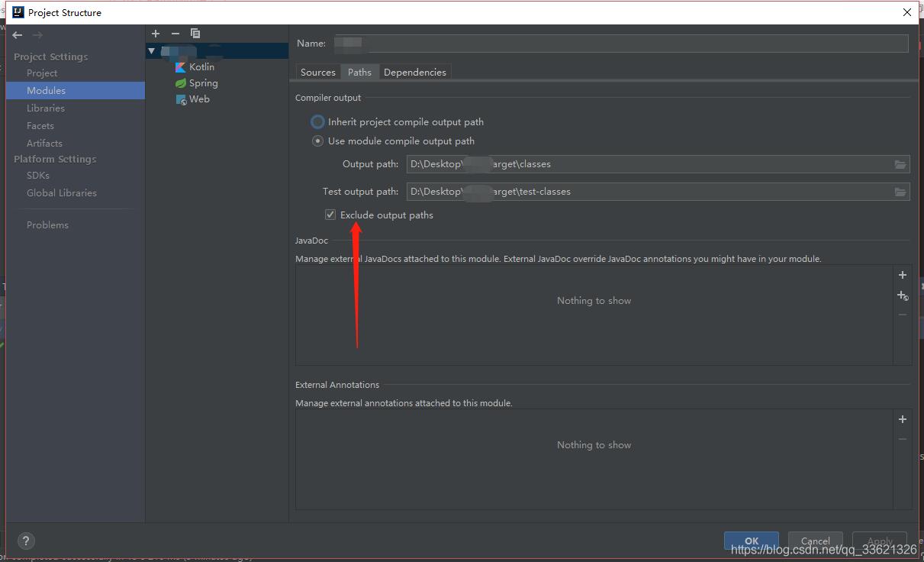Image resolution: width=924 pixels, height=562 pixels.
Task: Browse for the Output path folder
Action: pyautogui.click(x=900, y=164)
